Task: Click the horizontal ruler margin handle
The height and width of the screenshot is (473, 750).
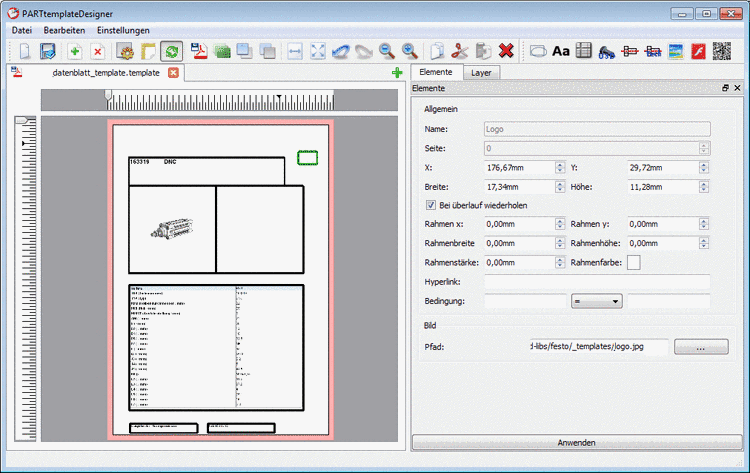Action: pyautogui.click(x=108, y=95)
